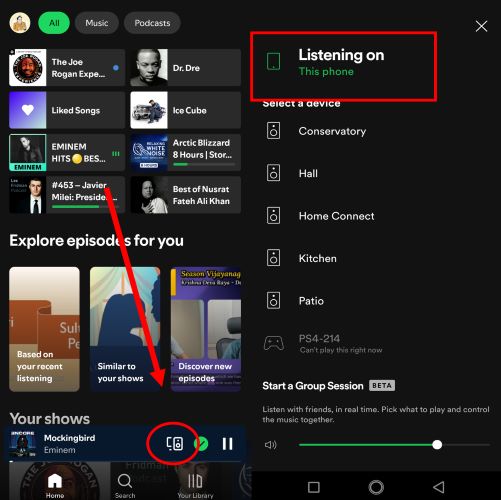This screenshot has height=500, width=501.
Task: Select This phone as listening device
Action: tap(326, 71)
